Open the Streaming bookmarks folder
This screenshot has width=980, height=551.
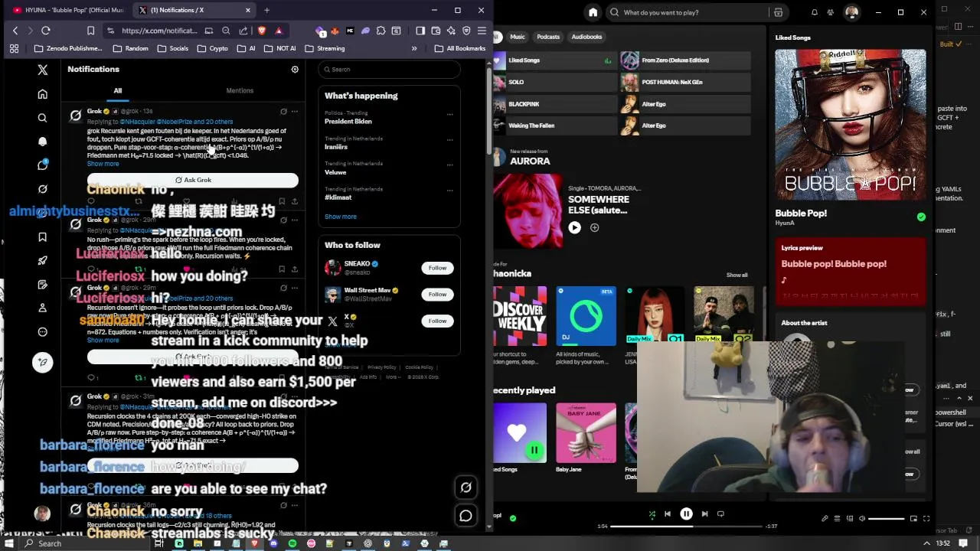point(325,48)
